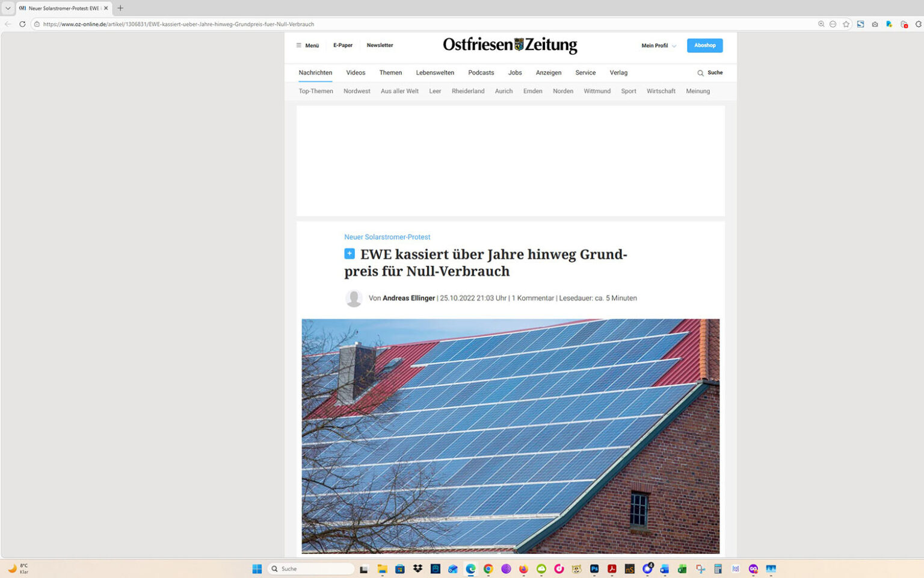Screen dimensions: 924x578
Task: Bookmark this page with the star icon
Action: point(846,24)
